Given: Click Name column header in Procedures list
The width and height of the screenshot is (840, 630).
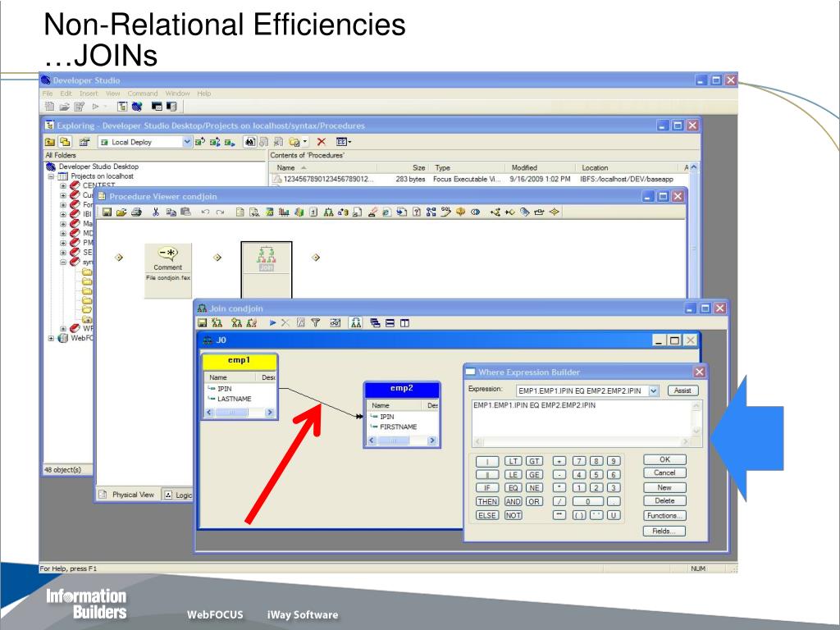Looking at the screenshot, I should point(323,167).
